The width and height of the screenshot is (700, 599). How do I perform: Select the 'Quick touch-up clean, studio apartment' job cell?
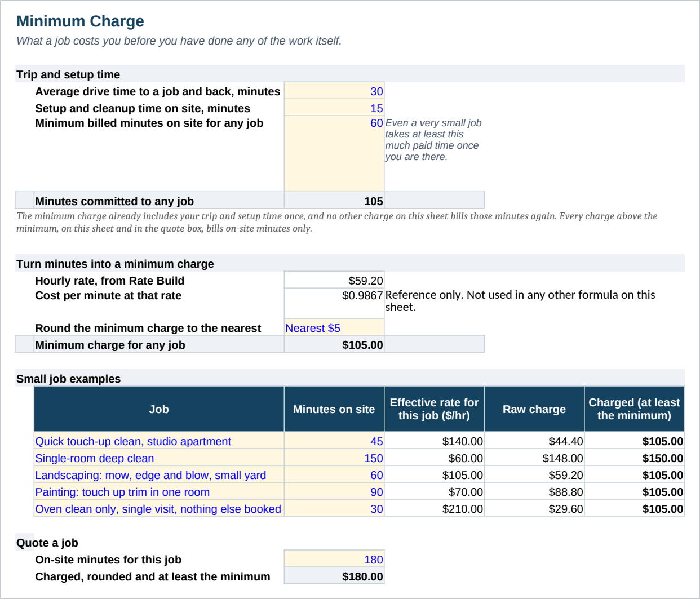coord(159,441)
